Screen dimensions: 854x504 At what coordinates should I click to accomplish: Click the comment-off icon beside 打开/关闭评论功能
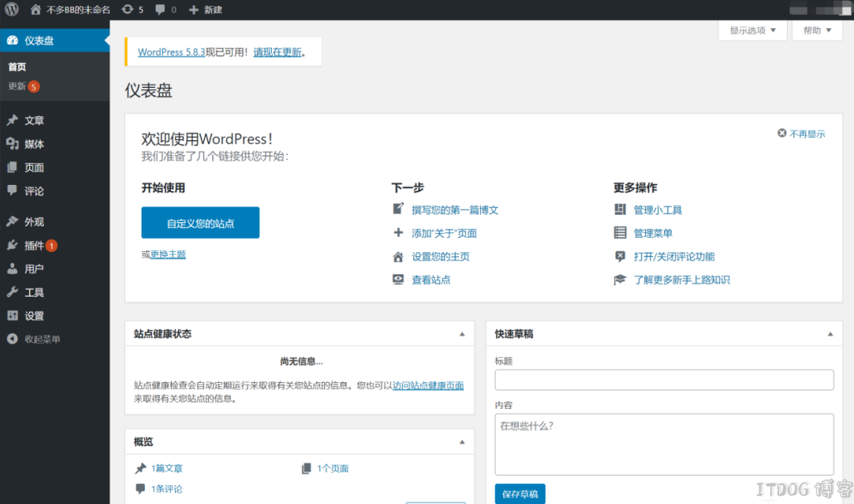tap(620, 256)
